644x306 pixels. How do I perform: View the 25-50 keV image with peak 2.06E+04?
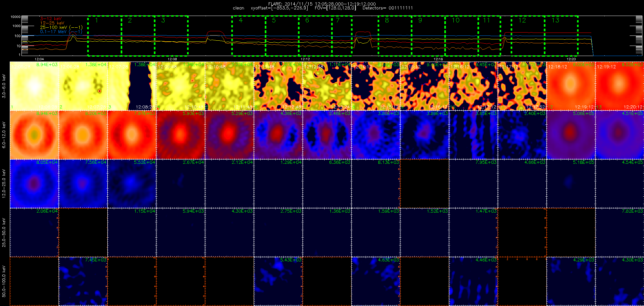tap(34, 232)
